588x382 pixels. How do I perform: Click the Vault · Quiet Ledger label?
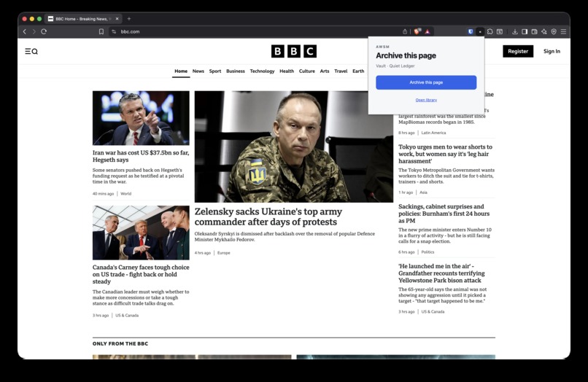(395, 66)
